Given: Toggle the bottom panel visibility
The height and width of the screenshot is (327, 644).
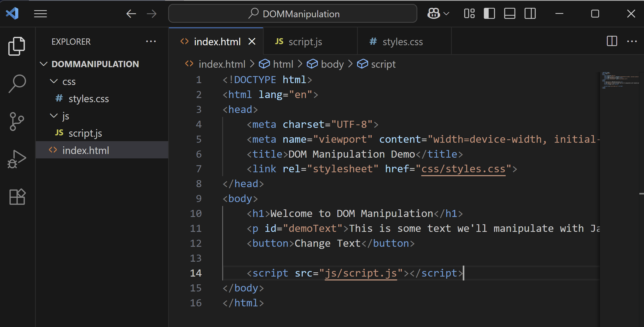Looking at the screenshot, I should coord(509,13).
